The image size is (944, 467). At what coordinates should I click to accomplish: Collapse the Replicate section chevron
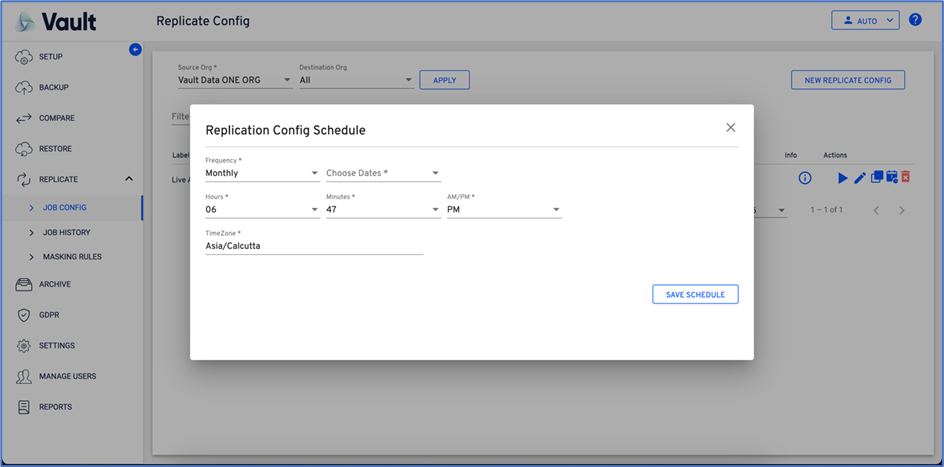(x=129, y=179)
